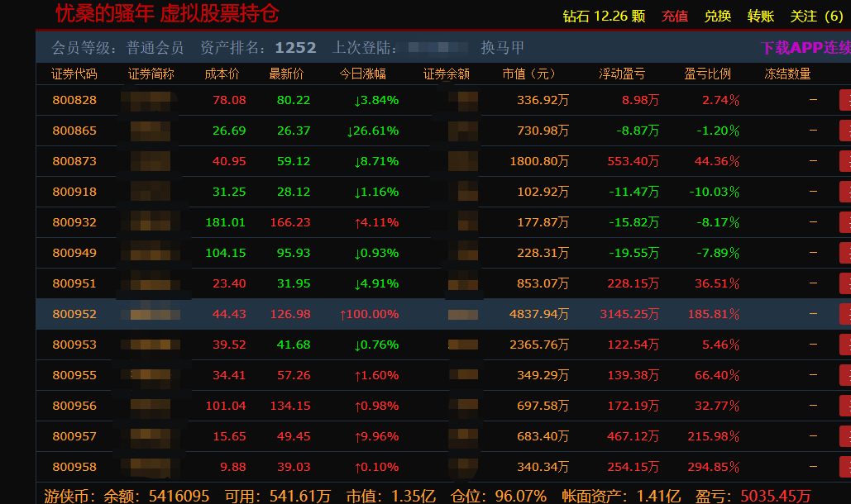The image size is (851, 504).
Task: Click the 证券代码 column header
Action: coord(74,74)
